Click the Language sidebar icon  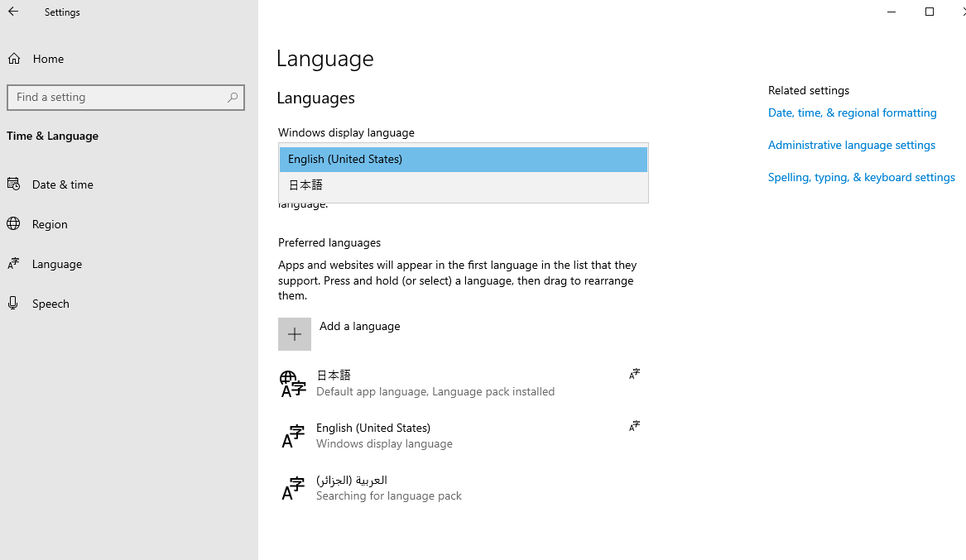tap(13, 263)
